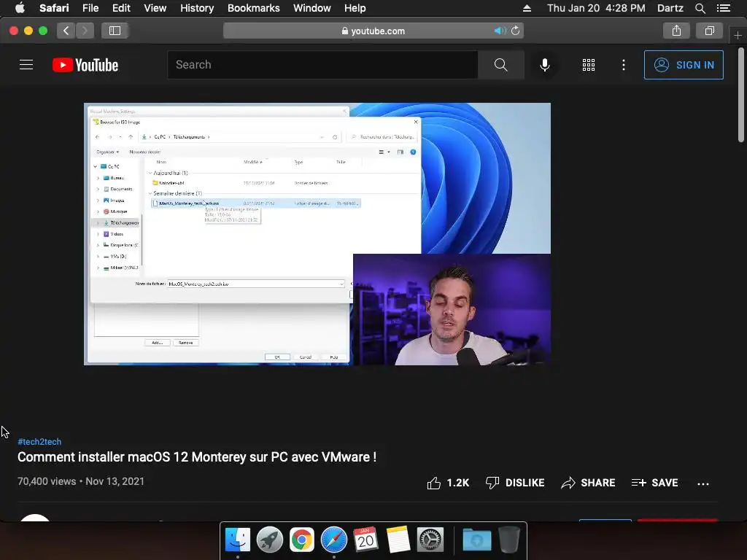The image size is (747, 560).
Task: Open Launchpad from the Dock
Action: (x=270, y=540)
